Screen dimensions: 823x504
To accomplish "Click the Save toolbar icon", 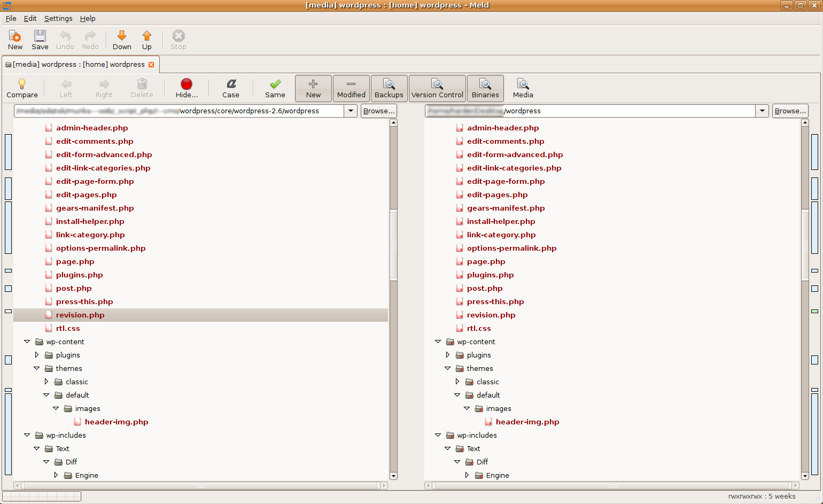I will pyautogui.click(x=40, y=36).
